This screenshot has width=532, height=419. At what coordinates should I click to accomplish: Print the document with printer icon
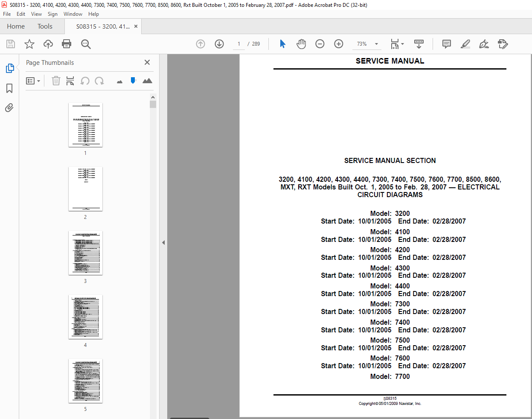click(67, 44)
